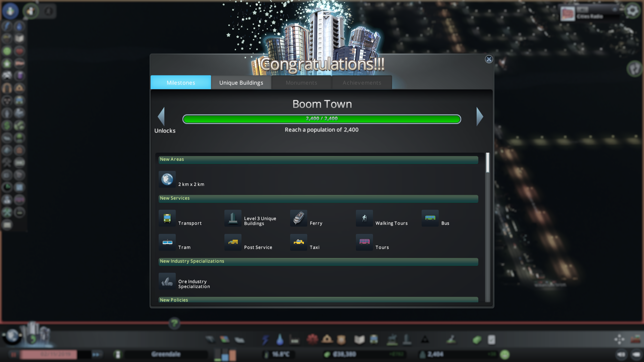Collapse the New Areas section header
Image resolution: width=644 pixels, height=362 pixels.
coord(318,160)
